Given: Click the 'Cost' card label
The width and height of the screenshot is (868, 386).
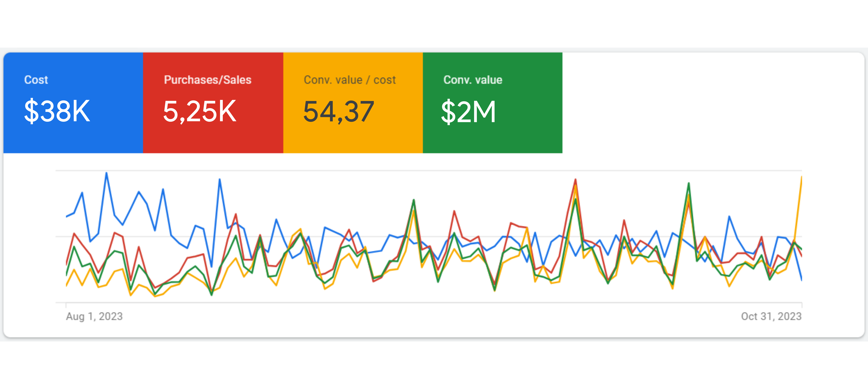Looking at the screenshot, I should [x=36, y=80].
